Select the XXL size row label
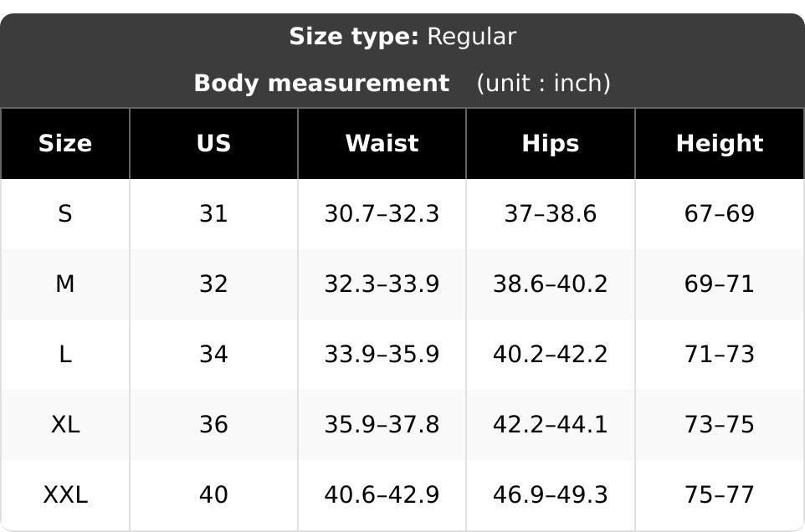805x532 pixels. pos(65,494)
